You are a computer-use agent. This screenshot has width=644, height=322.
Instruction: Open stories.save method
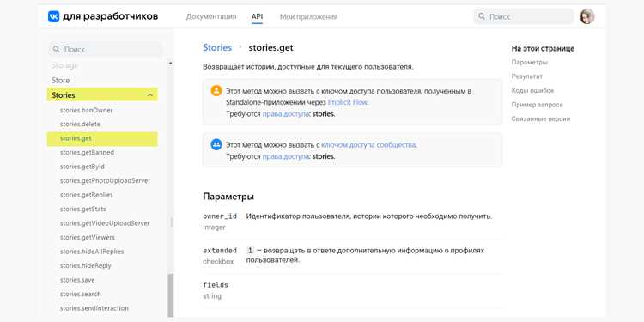coord(77,280)
